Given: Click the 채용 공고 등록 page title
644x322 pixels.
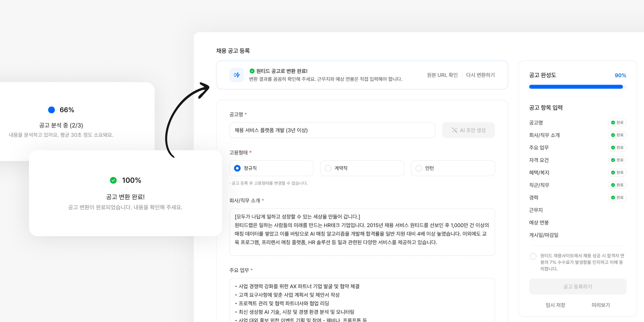Looking at the screenshot, I should point(233,51).
